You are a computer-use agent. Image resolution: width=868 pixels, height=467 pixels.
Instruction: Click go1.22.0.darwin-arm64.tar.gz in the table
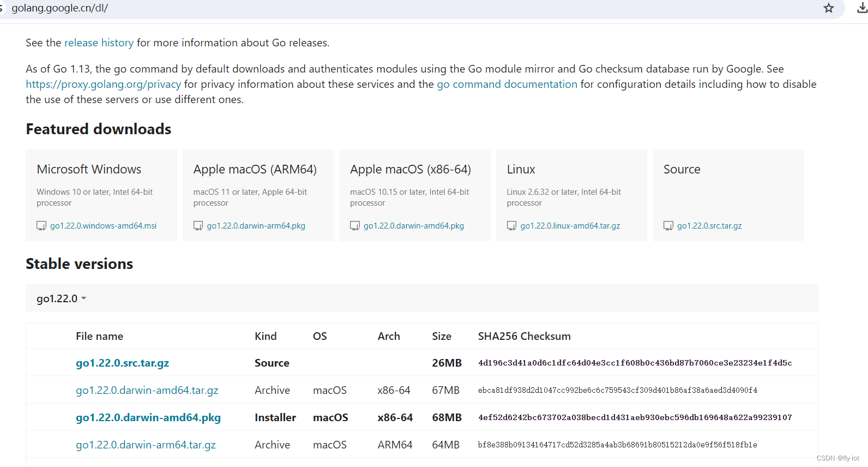tap(146, 445)
